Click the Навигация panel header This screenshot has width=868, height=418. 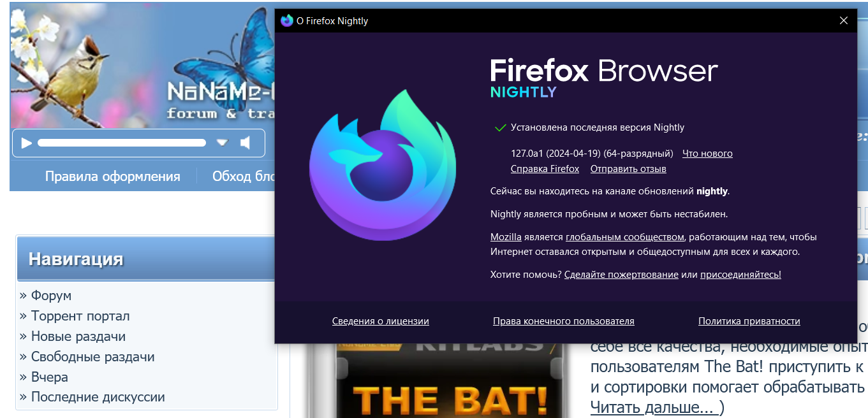(x=145, y=259)
